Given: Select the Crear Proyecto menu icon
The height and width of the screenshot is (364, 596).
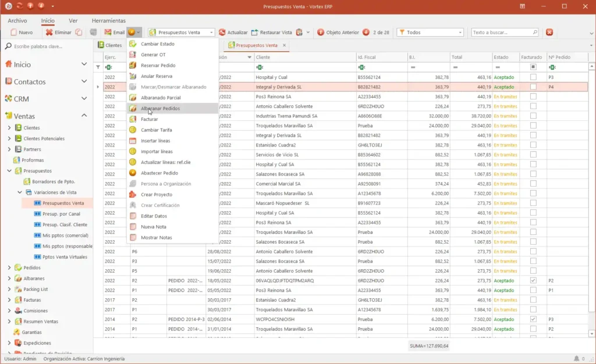Looking at the screenshot, I should coord(133,194).
